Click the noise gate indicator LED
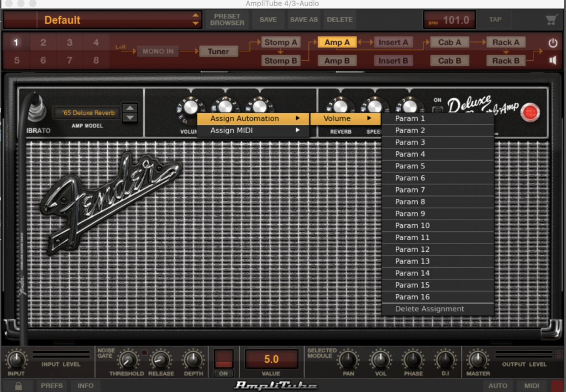The width and height of the screenshot is (566, 392). click(144, 352)
